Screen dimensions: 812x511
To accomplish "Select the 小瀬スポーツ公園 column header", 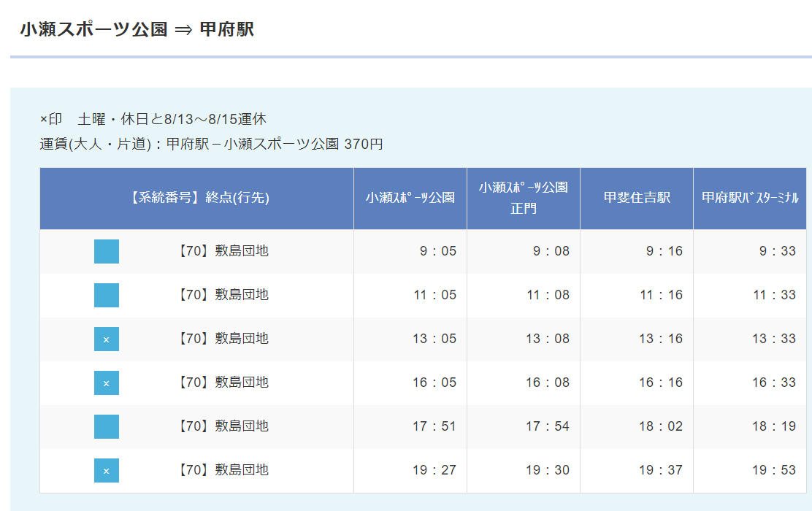I will pos(410,198).
